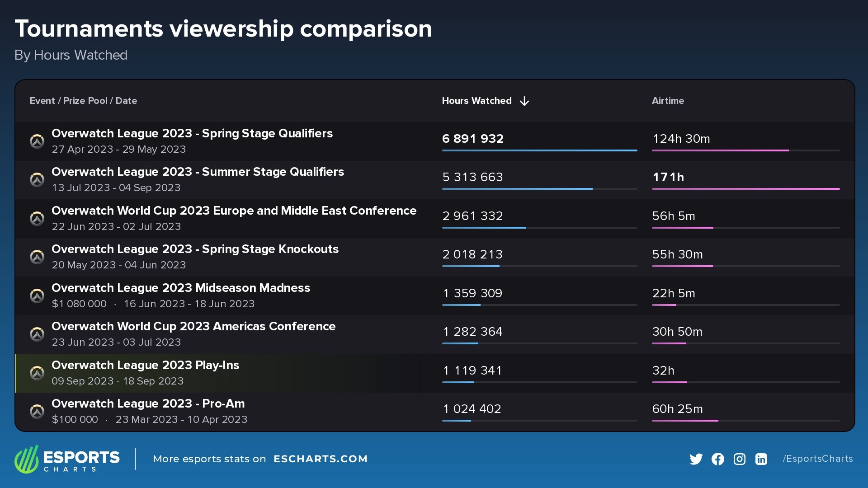Click Overwatch icon beside Play-Ins row
The height and width of the screenshot is (488, 868).
pos(37,373)
